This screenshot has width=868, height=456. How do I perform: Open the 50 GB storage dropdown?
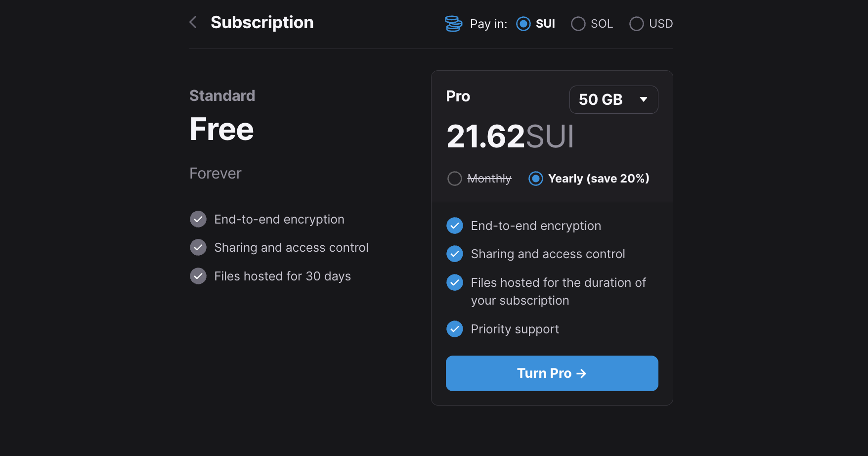(x=613, y=99)
